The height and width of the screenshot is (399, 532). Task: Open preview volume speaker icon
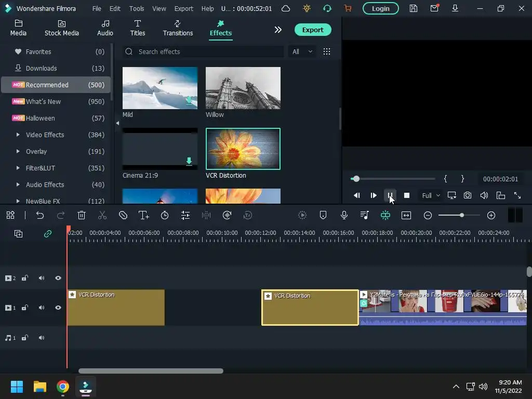(x=484, y=195)
